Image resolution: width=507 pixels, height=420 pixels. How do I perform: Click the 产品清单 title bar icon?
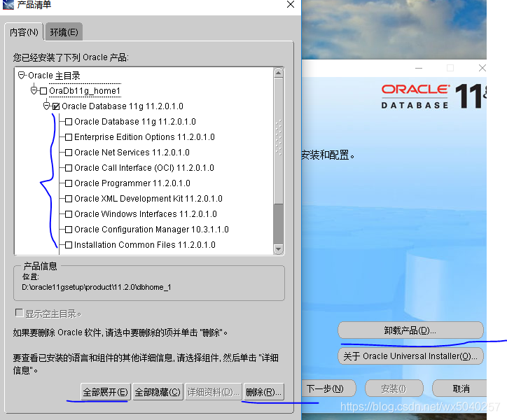[8, 4]
